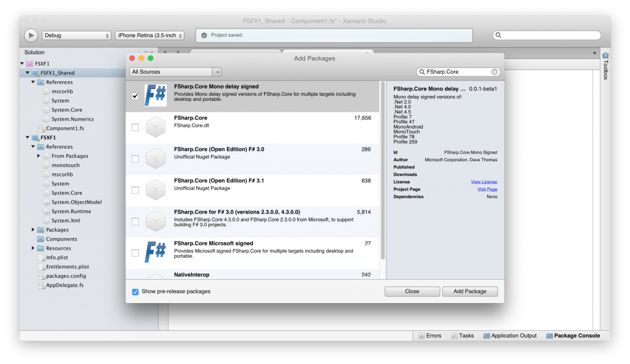630x364 pixels.
Task: Click the FSharp.Core package search field
Action: point(458,72)
